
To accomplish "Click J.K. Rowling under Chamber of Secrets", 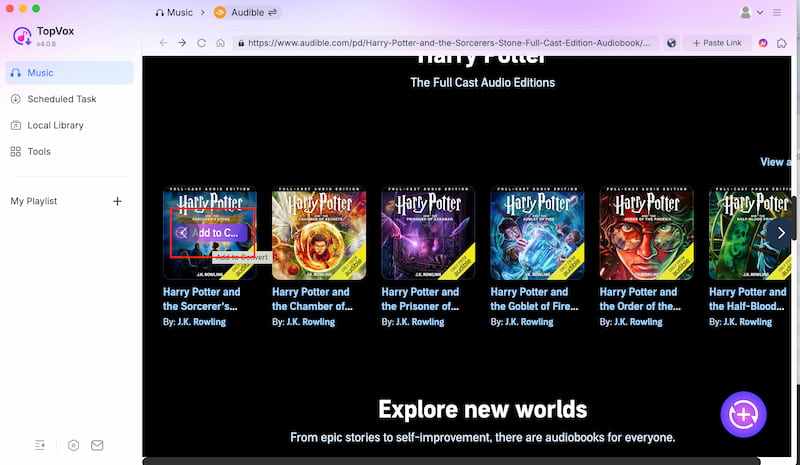I will [311, 322].
